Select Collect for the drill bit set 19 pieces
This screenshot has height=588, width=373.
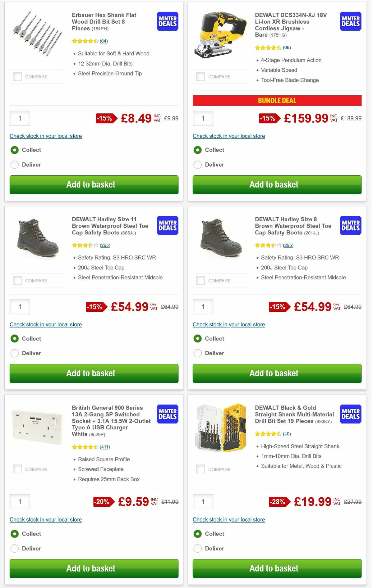point(198,533)
